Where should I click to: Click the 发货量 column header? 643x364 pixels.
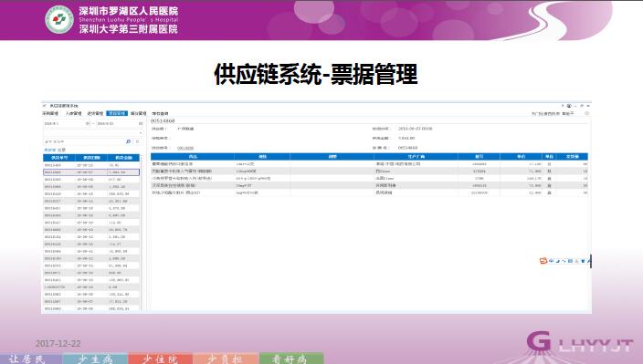tap(573, 156)
